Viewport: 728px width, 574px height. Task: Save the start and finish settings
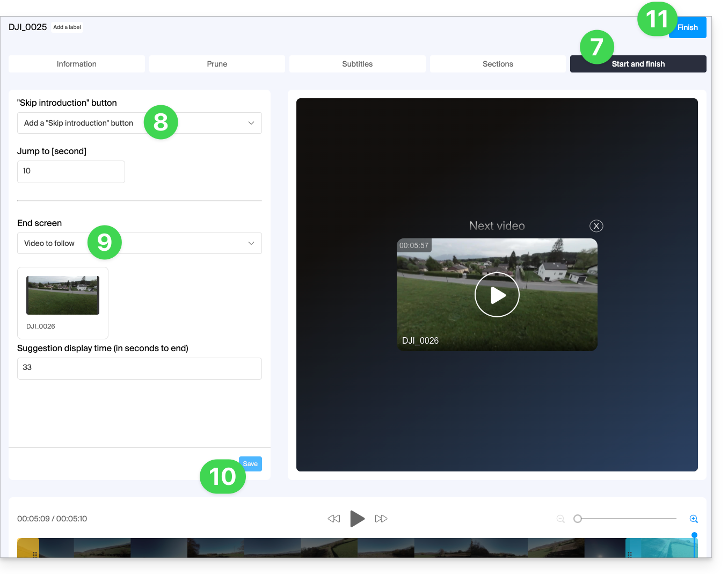[x=251, y=464]
